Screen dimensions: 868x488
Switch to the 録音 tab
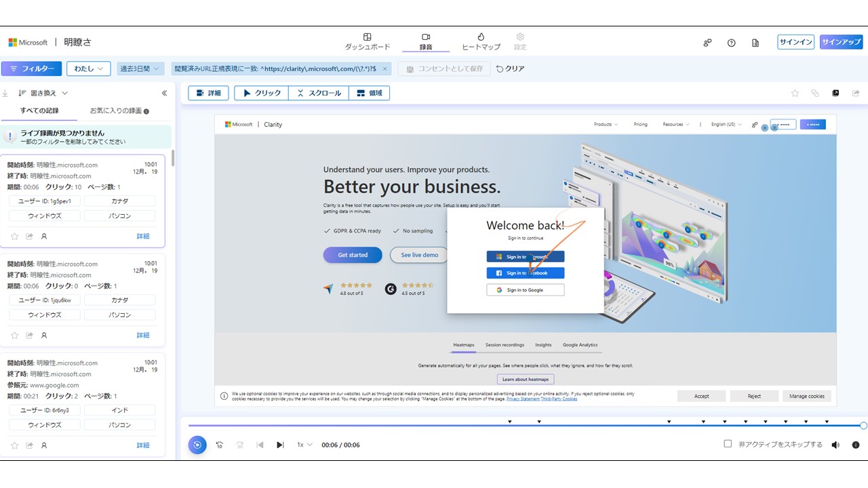pyautogui.click(x=426, y=41)
